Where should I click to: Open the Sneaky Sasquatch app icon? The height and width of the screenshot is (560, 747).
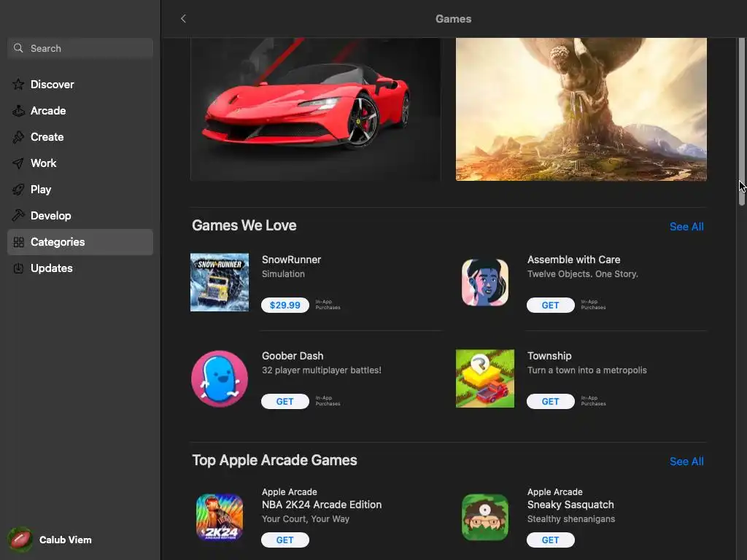[485, 517]
